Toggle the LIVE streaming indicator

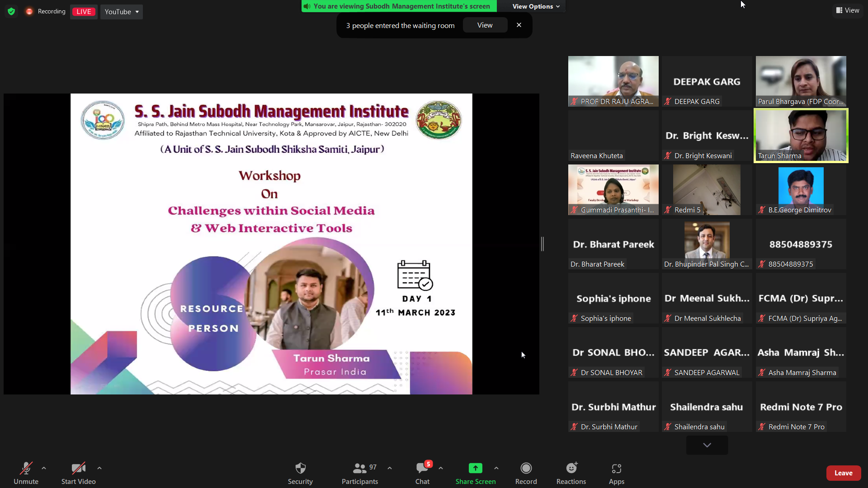coord(83,11)
